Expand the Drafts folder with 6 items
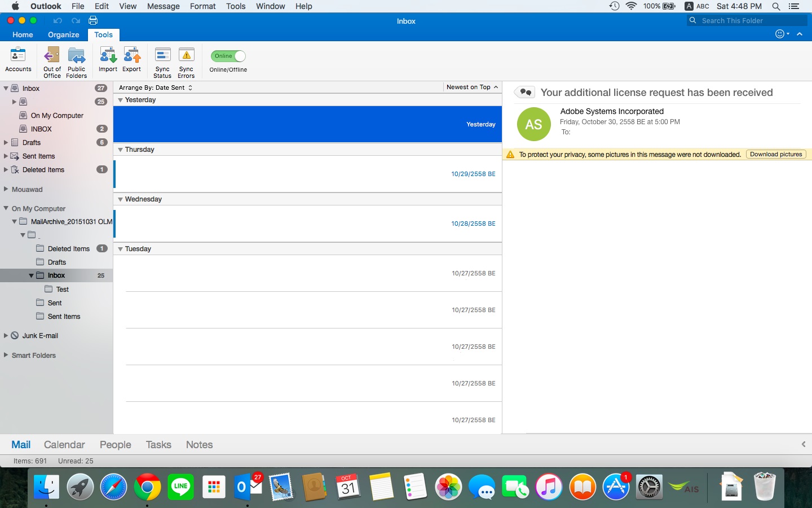The height and width of the screenshot is (508, 812). coord(6,142)
